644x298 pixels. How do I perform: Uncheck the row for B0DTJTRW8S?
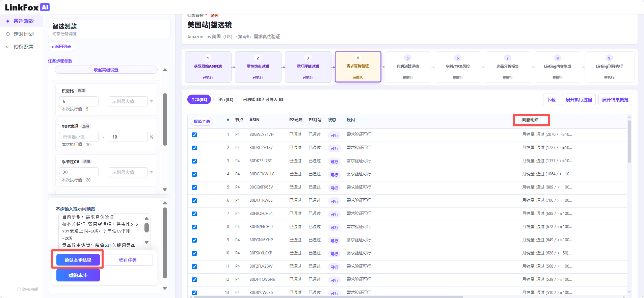point(194,201)
